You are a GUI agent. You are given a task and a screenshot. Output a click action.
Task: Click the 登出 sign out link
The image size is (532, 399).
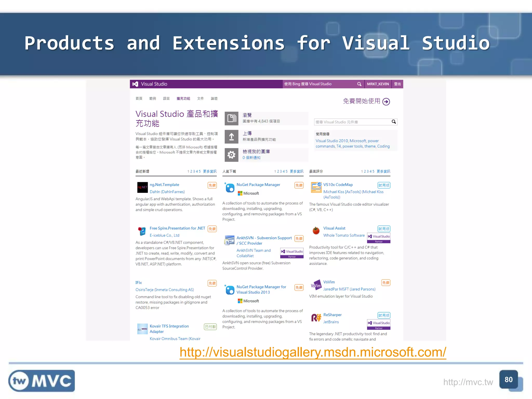click(397, 84)
